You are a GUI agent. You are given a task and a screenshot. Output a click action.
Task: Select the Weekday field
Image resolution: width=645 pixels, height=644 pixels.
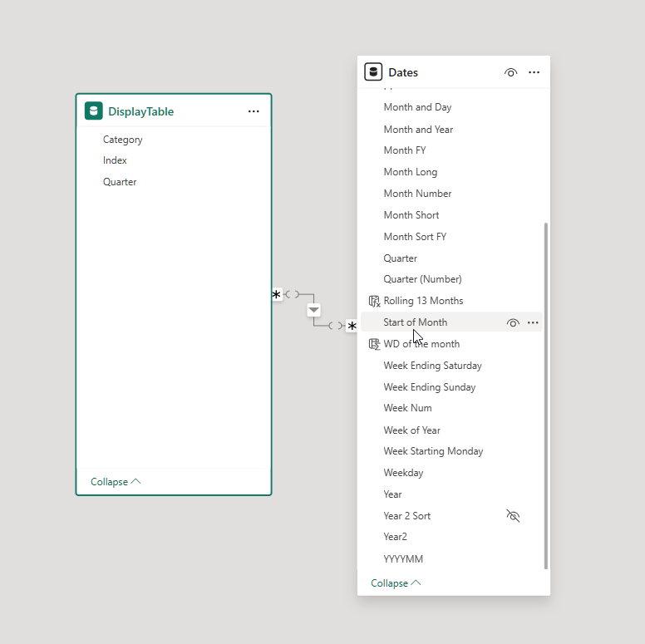[x=403, y=473]
